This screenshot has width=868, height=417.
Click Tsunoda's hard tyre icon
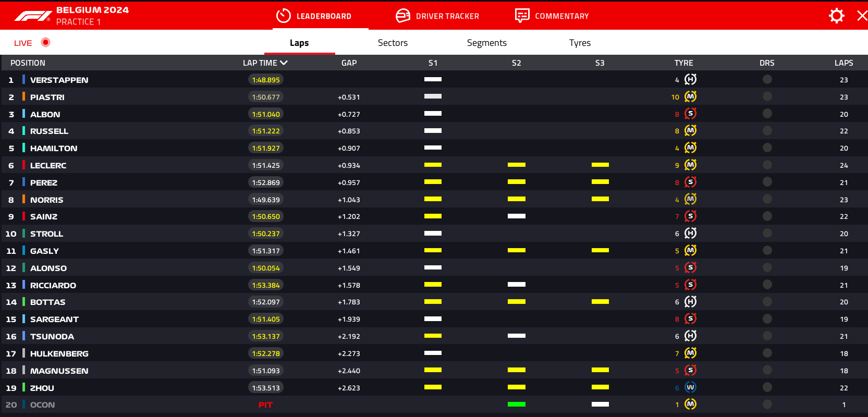click(x=690, y=336)
